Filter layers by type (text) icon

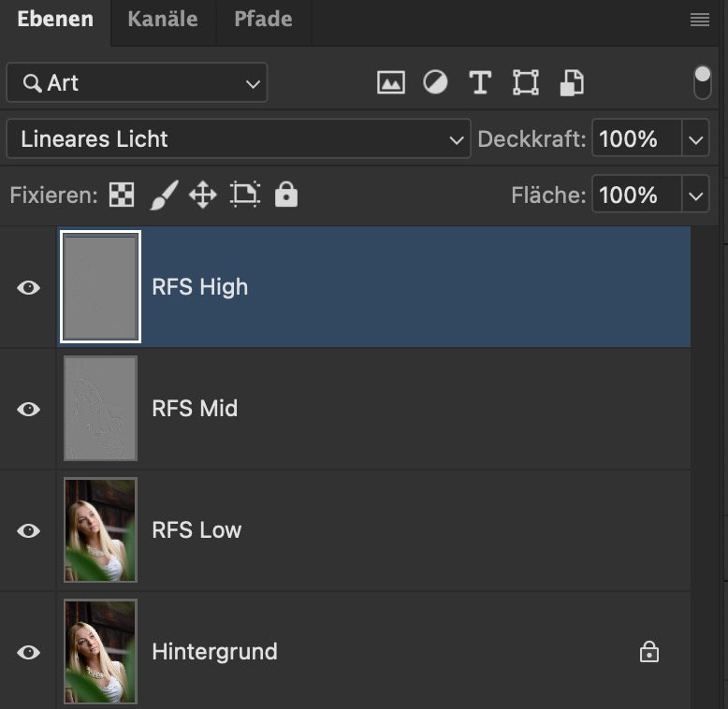point(480,82)
